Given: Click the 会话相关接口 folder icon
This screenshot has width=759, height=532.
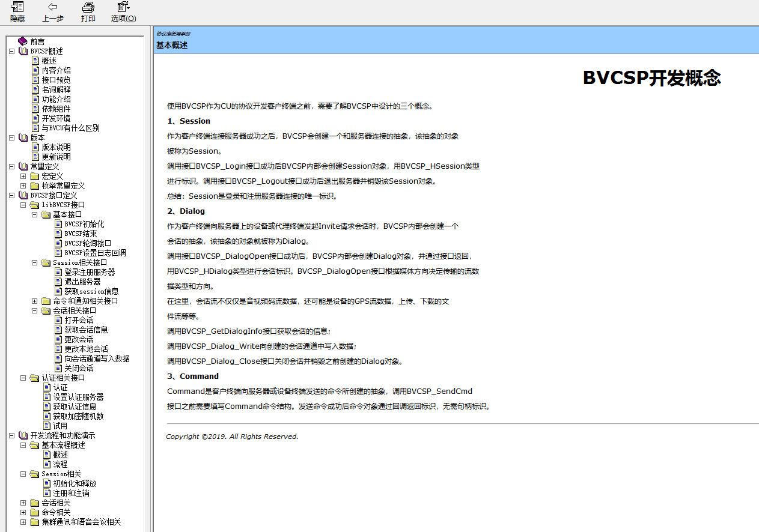Looking at the screenshot, I should [46, 310].
